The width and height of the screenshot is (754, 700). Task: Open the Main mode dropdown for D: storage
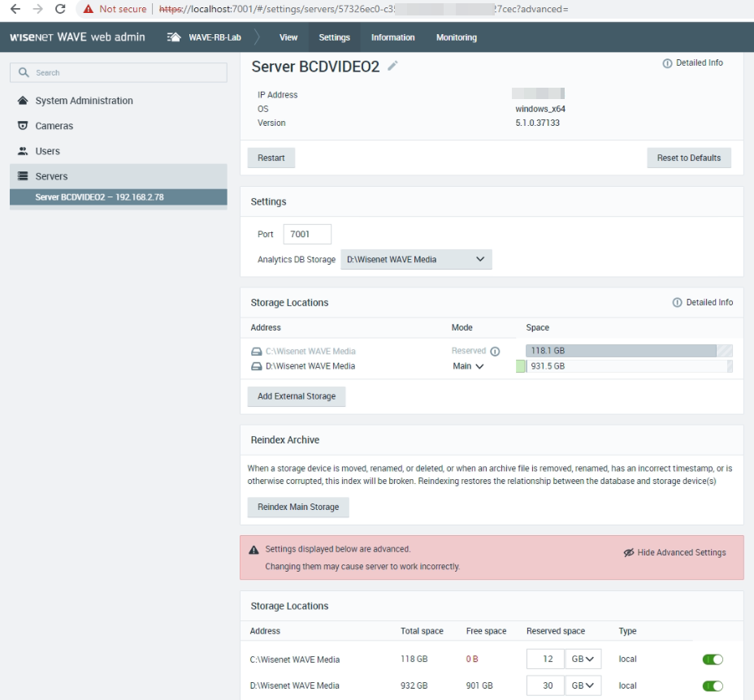point(468,366)
